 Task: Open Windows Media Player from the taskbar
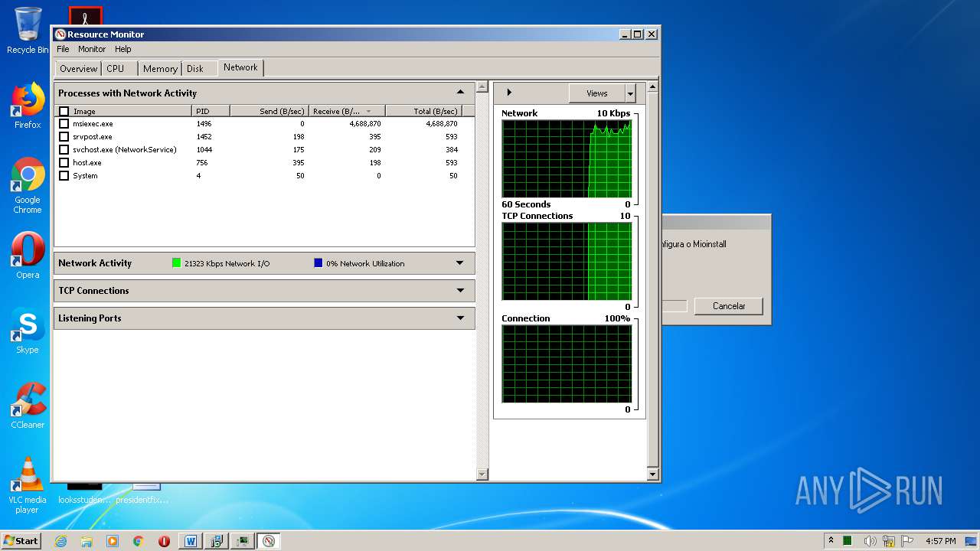click(x=113, y=541)
